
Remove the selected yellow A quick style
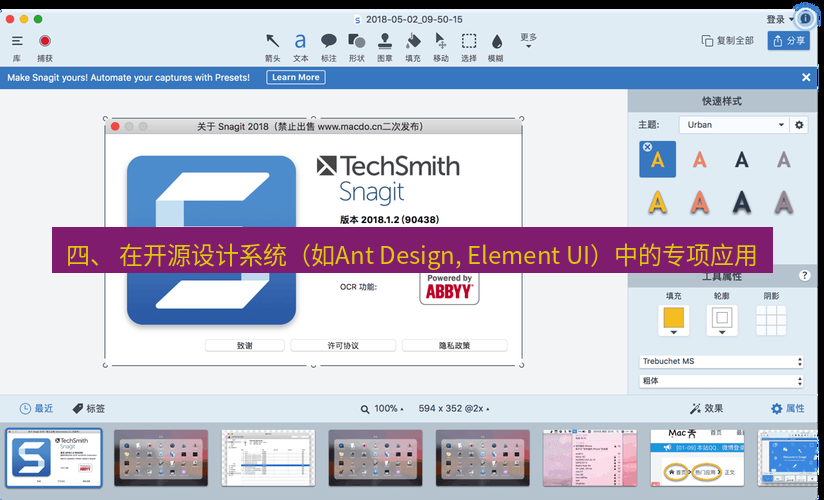pos(647,147)
